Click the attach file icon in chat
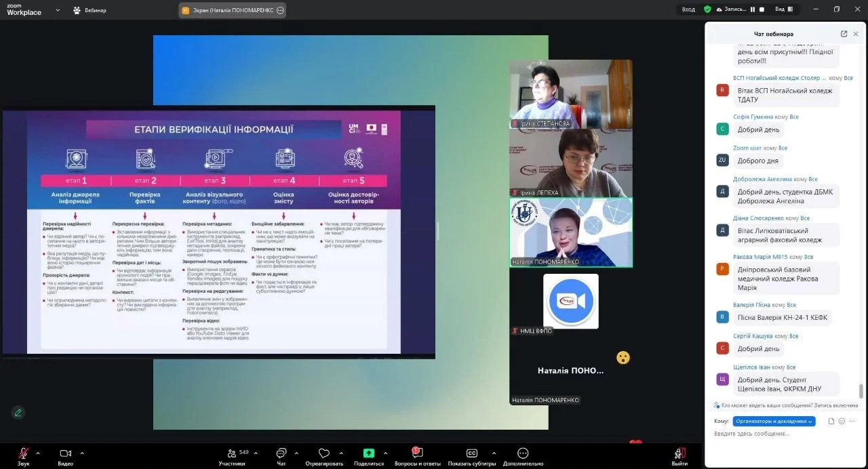Viewport: 868px width, 469px height. pyautogui.click(x=831, y=421)
